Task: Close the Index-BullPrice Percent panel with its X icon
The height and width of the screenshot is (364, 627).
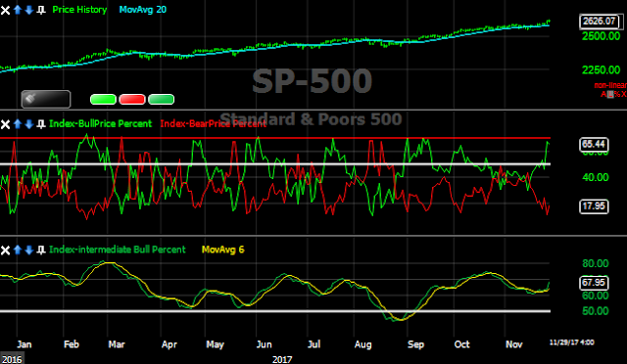Action: tap(5, 124)
